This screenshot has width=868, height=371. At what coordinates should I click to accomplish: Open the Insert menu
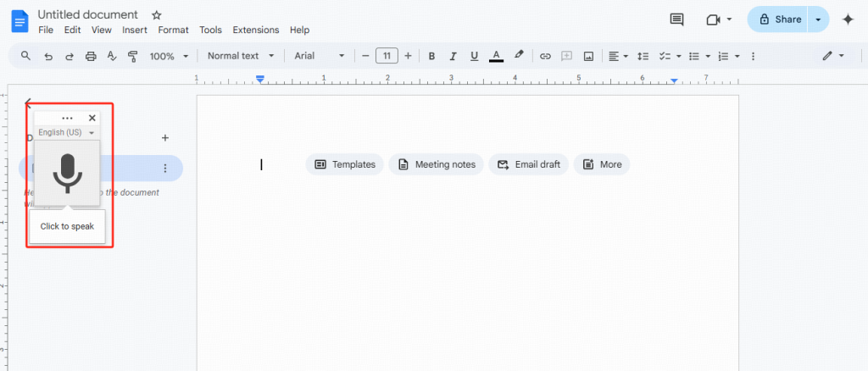tap(135, 30)
